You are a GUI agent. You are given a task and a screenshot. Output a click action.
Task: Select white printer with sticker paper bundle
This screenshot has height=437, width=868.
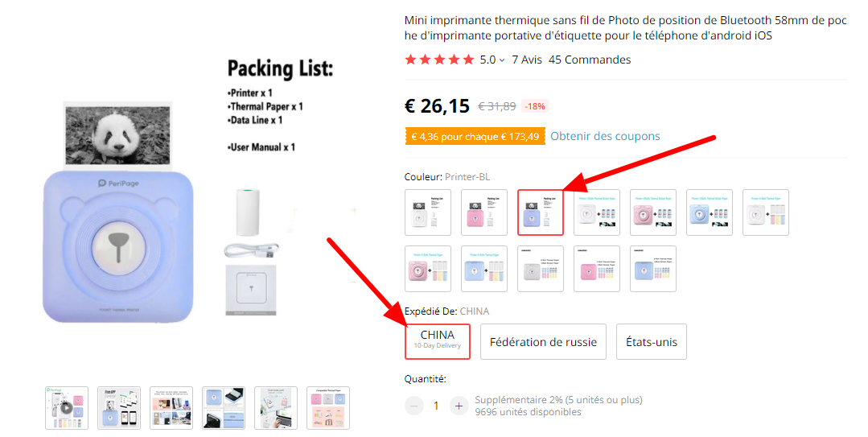tap(597, 212)
